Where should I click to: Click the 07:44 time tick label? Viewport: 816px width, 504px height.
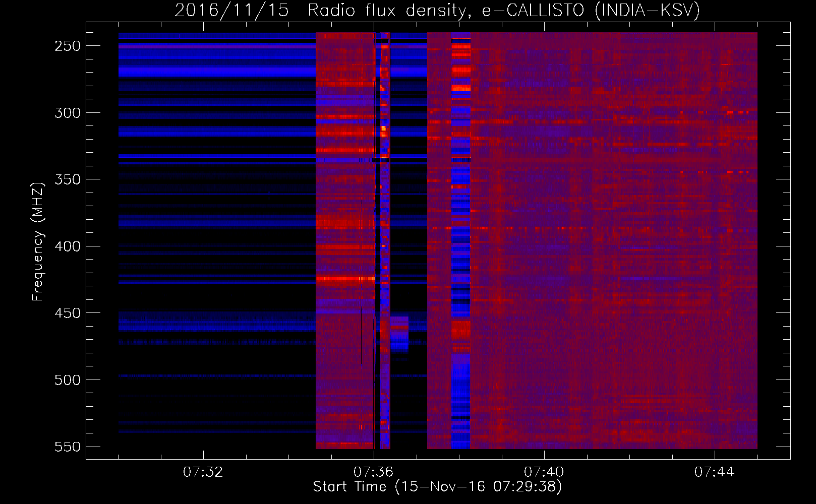pos(715,472)
